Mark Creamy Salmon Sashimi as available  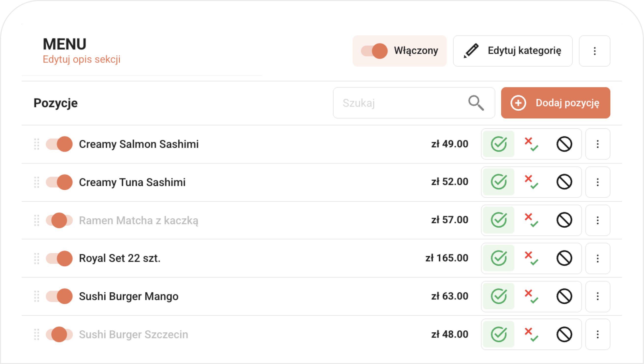pyautogui.click(x=499, y=144)
